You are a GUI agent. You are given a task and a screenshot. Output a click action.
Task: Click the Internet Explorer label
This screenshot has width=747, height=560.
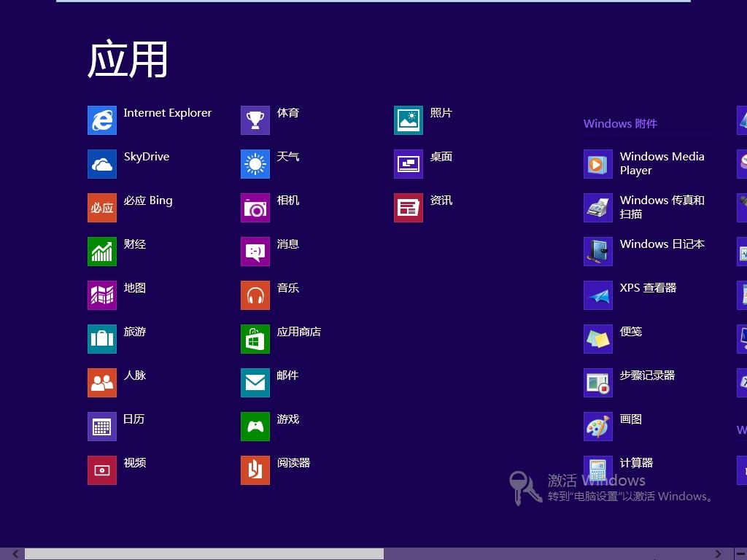tap(168, 113)
